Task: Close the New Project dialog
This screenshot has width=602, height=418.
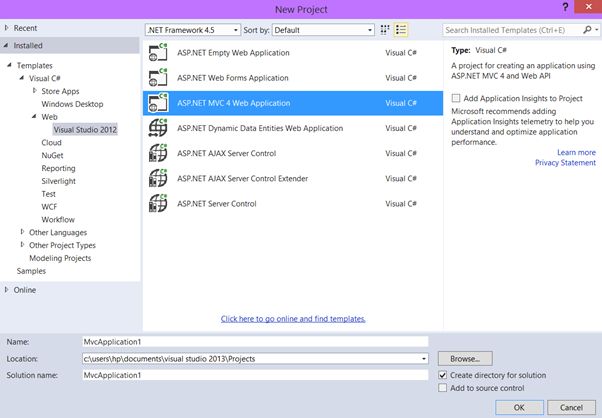Action: pyautogui.click(x=588, y=7)
